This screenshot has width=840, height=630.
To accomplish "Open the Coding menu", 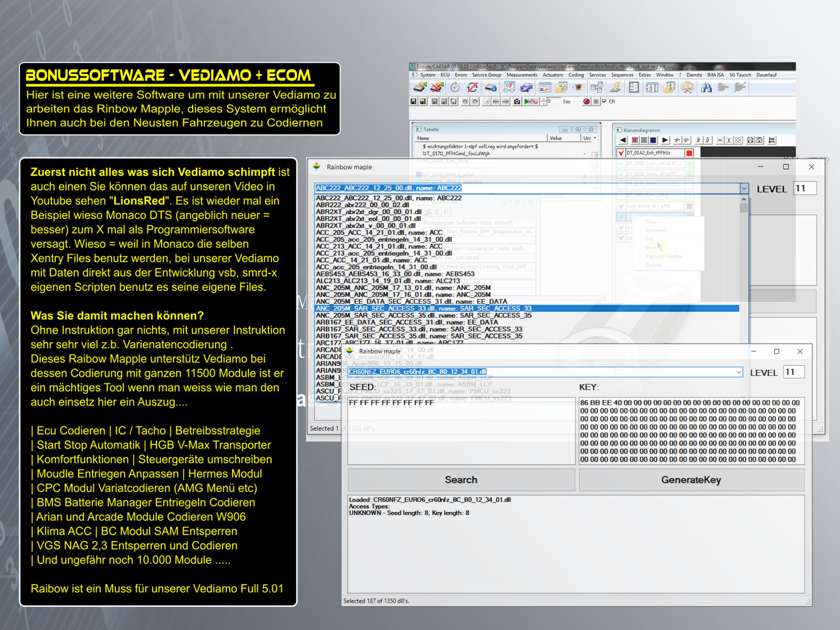I will click(x=576, y=75).
